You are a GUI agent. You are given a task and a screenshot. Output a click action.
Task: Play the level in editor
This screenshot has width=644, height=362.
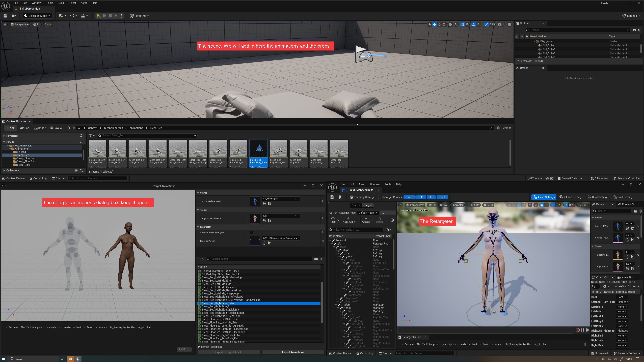coord(98,16)
